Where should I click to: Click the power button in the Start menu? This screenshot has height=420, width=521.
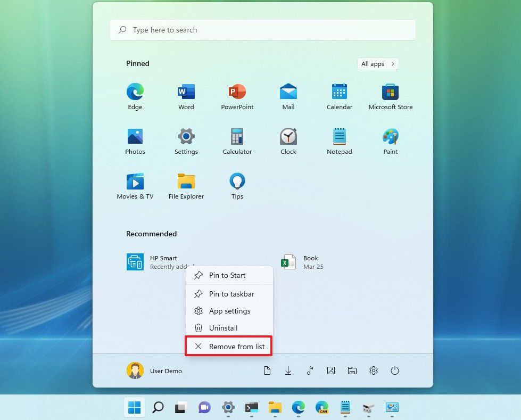click(395, 370)
